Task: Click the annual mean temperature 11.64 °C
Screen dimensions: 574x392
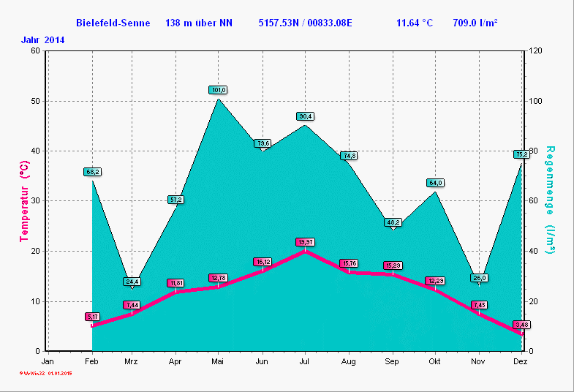Action: point(415,23)
